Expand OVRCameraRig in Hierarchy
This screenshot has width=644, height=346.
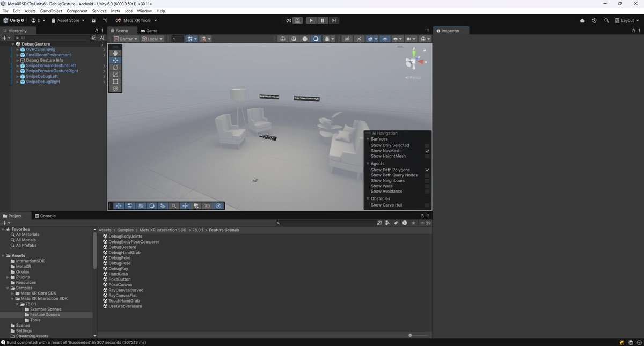18,49
